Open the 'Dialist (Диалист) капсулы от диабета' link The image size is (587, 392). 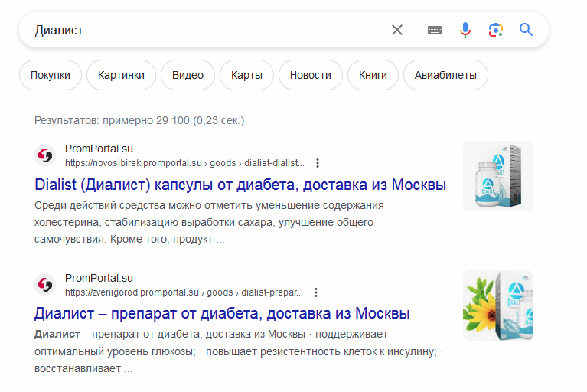[x=240, y=185]
